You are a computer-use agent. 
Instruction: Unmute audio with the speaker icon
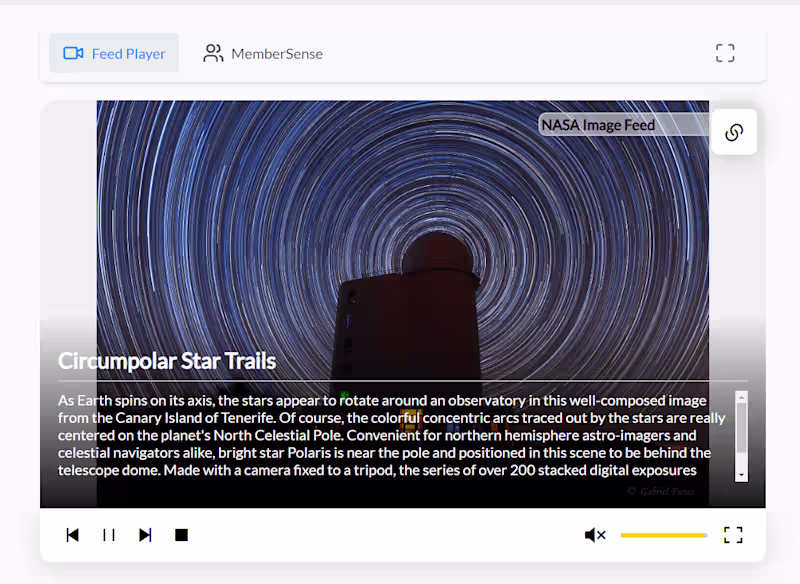pyautogui.click(x=595, y=535)
